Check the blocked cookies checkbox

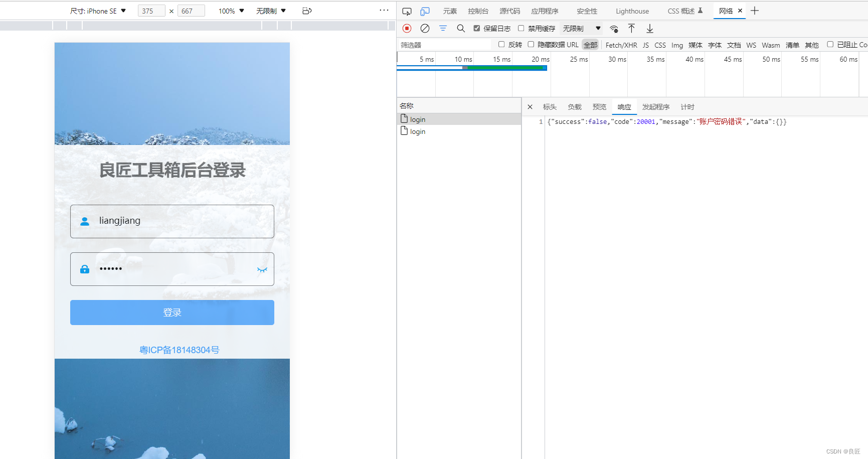pos(830,45)
